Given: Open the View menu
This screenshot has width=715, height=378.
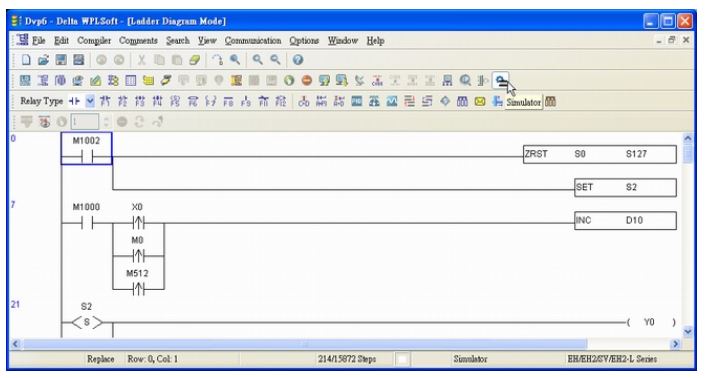Looking at the screenshot, I should (x=207, y=41).
